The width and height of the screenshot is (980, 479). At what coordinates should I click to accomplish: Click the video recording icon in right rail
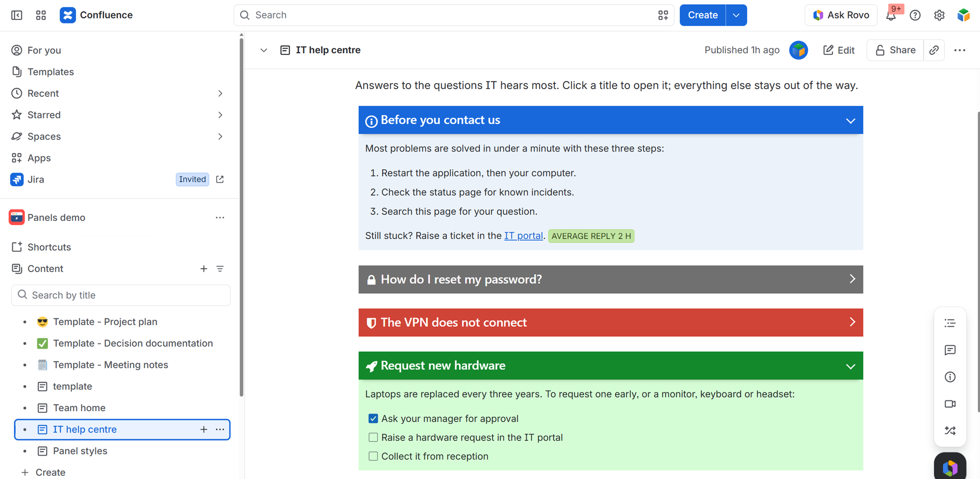(x=950, y=404)
